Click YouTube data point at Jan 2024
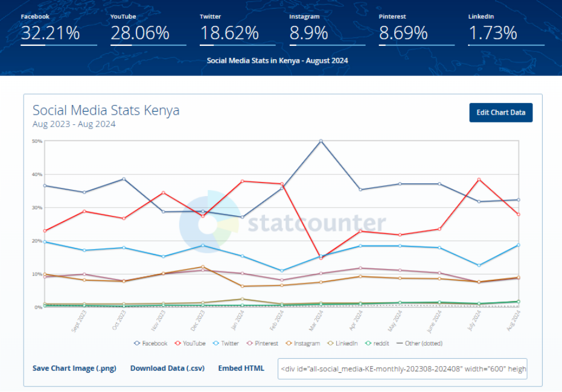 tap(242, 181)
